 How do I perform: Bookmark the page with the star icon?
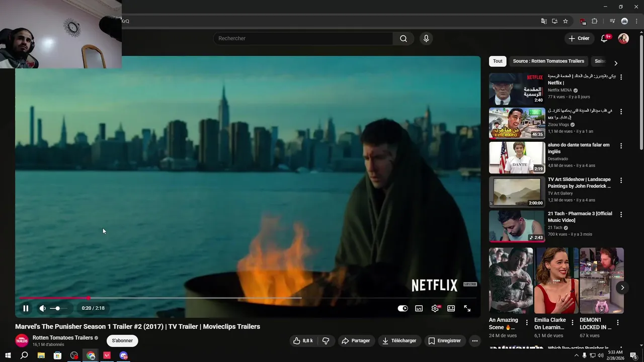click(x=566, y=21)
